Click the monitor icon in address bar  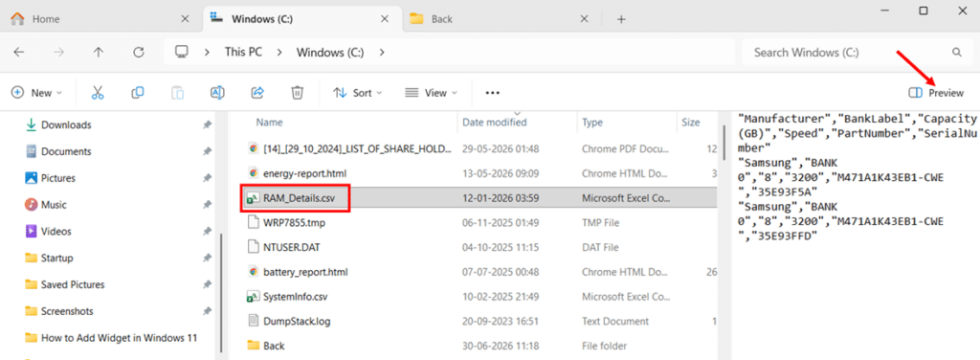[x=182, y=52]
